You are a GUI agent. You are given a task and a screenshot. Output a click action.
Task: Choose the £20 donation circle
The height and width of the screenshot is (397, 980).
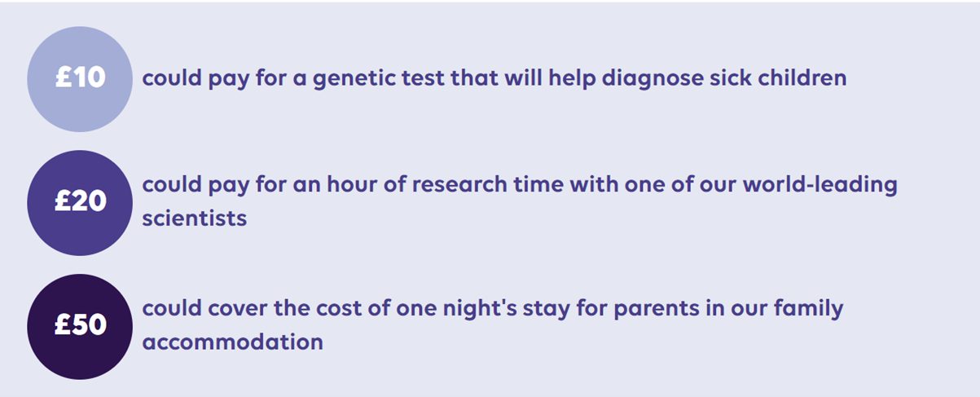click(80, 202)
